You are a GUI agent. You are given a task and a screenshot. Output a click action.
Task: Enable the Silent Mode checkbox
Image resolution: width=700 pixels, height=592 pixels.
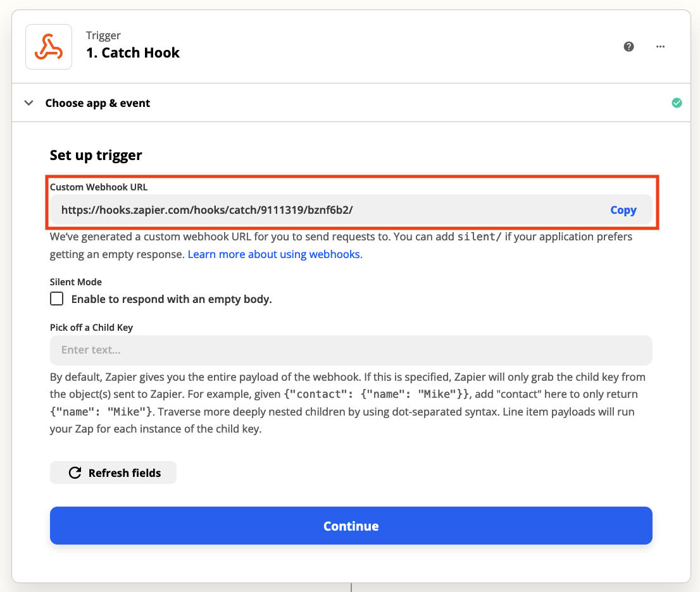click(56, 298)
